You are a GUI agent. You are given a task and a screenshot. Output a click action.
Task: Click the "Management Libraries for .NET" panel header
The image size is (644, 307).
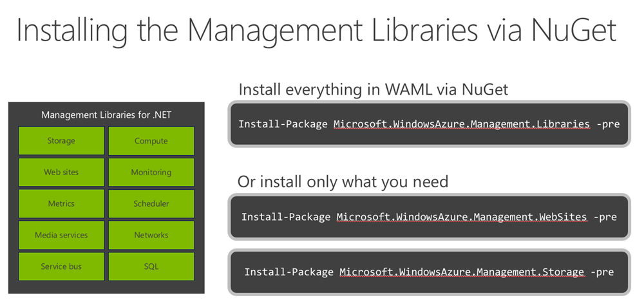click(106, 115)
